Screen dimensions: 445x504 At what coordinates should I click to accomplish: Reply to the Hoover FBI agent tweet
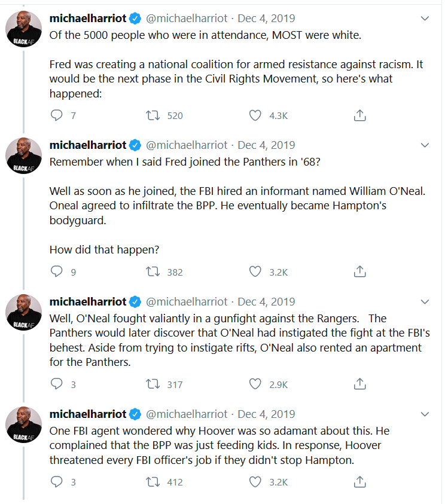pyautogui.click(x=57, y=481)
